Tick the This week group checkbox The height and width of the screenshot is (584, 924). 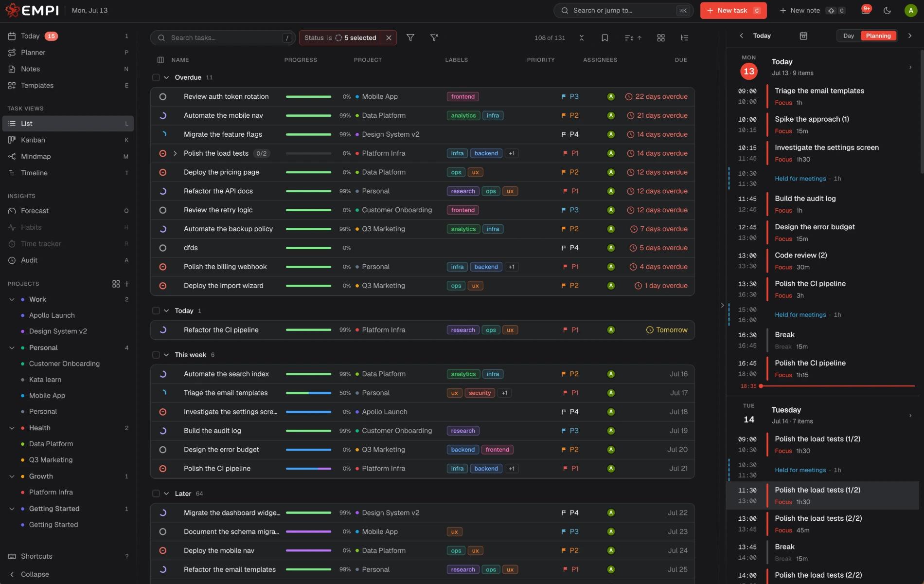tap(156, 355)
